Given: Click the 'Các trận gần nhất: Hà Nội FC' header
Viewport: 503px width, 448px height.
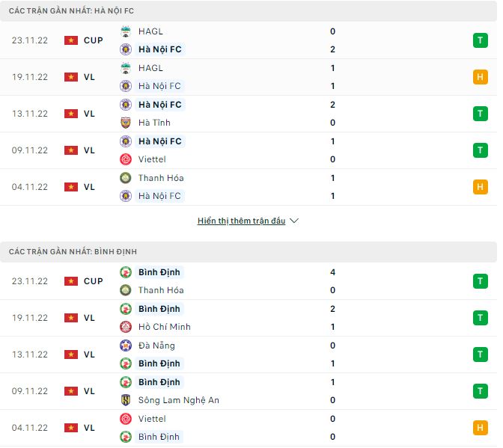Looking at the screenshot, I should (x=72, y=11).
